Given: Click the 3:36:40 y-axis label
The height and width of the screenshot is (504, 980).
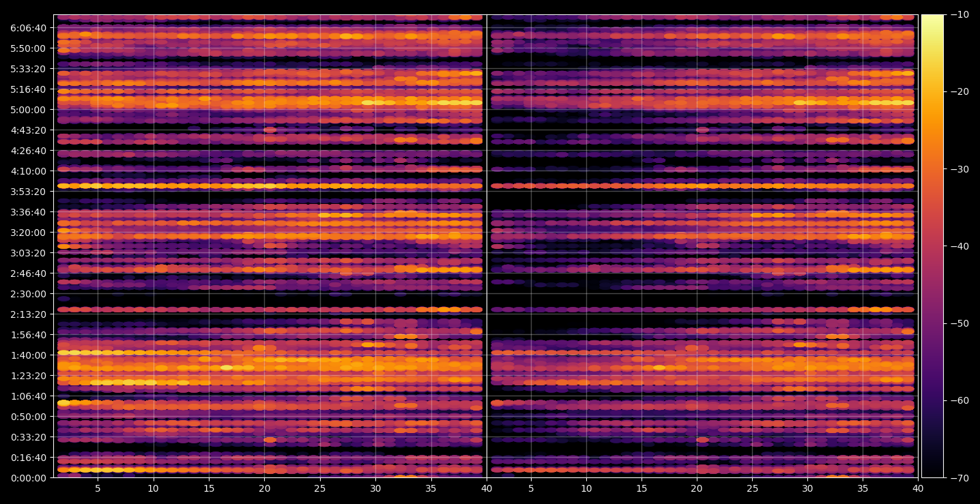Looking at the screenshot, I should point(29,212).
